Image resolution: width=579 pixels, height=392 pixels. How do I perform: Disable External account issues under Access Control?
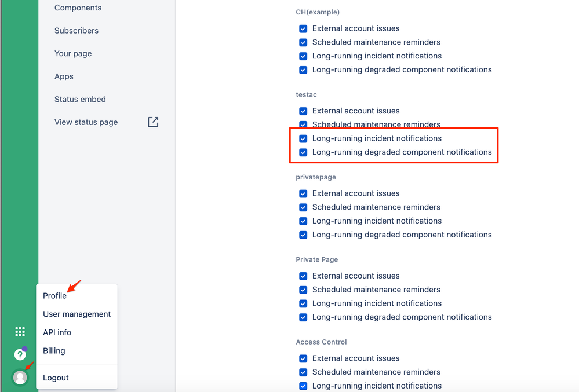303,358
